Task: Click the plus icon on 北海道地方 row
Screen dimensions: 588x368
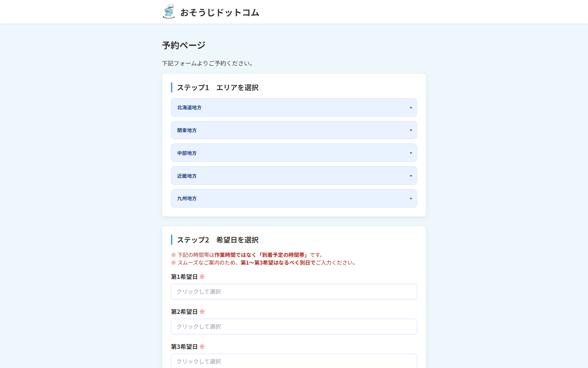Action: [411, 108]
